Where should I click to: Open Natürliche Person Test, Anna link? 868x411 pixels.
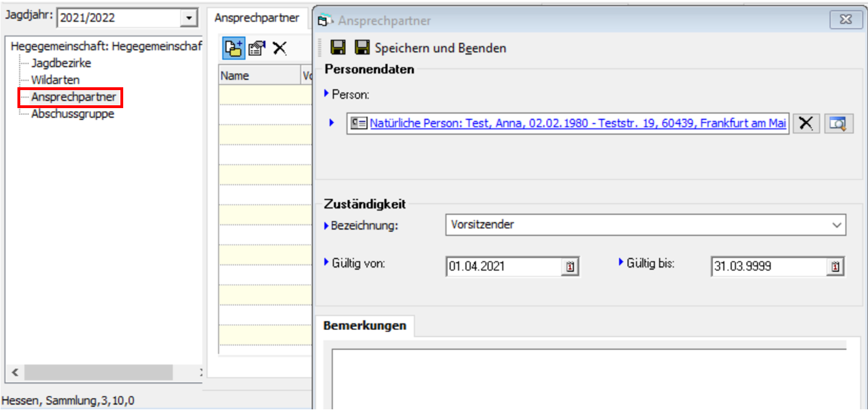578,123
